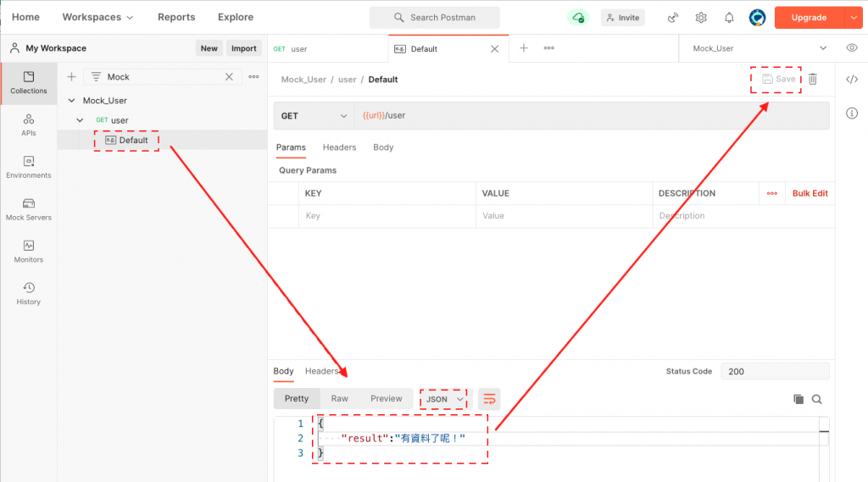Screen dimensions: 868x482
Task: Click the New button
Action: coord(209,48)
